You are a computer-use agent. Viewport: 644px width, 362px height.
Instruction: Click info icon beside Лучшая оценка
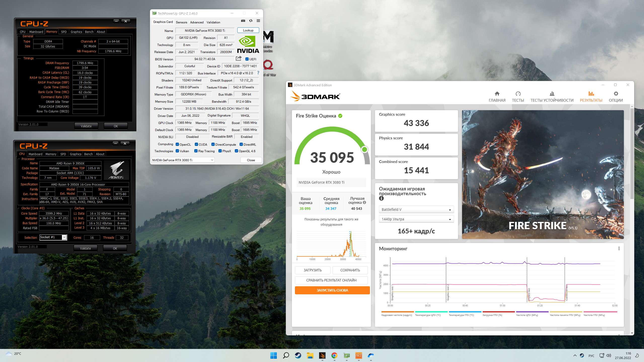click(x=364, y=203)
